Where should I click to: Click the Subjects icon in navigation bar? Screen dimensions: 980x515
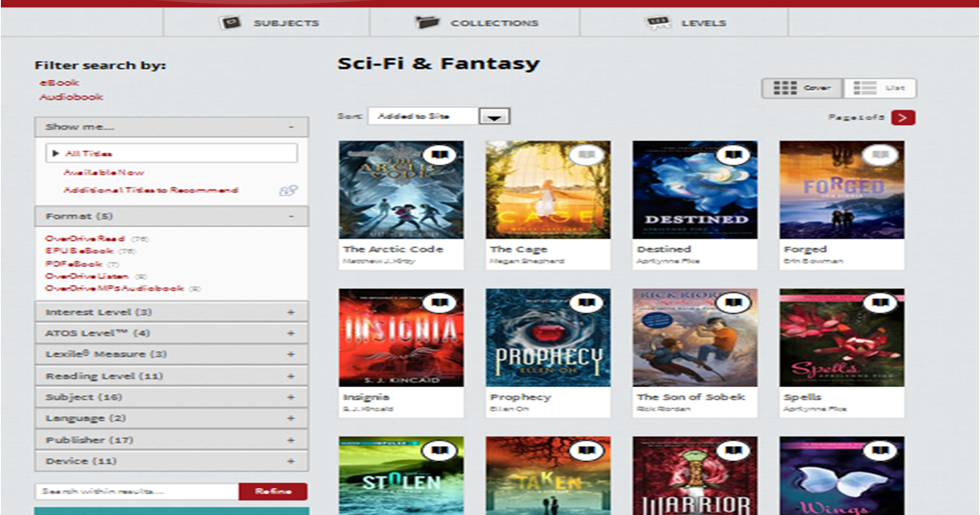230,23
